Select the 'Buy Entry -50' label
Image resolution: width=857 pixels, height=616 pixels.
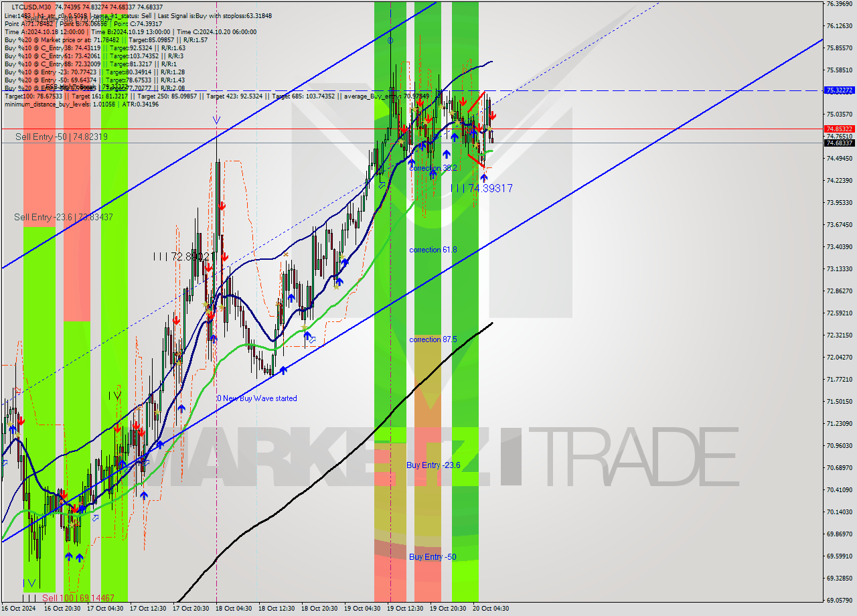433,556
